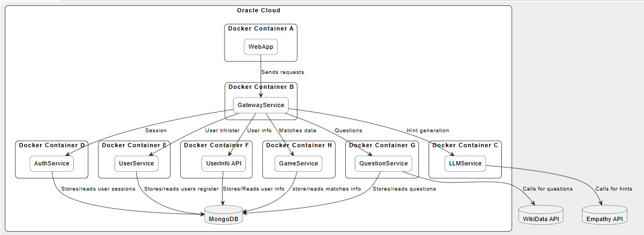Select the UserInfo API node

223,163
